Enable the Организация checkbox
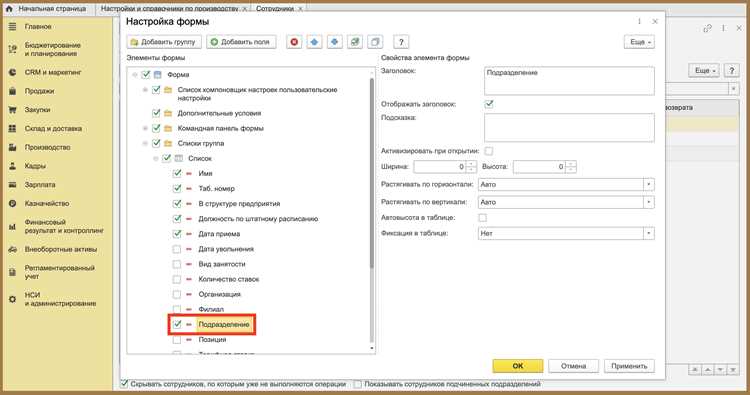This screenshot has height=395, width=750. pos(177,294)
